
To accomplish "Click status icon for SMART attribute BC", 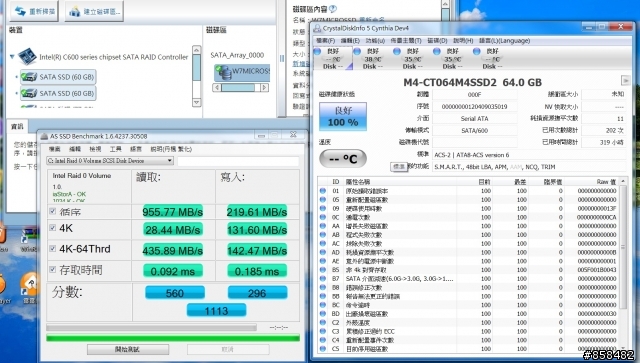I will point(323,305).
